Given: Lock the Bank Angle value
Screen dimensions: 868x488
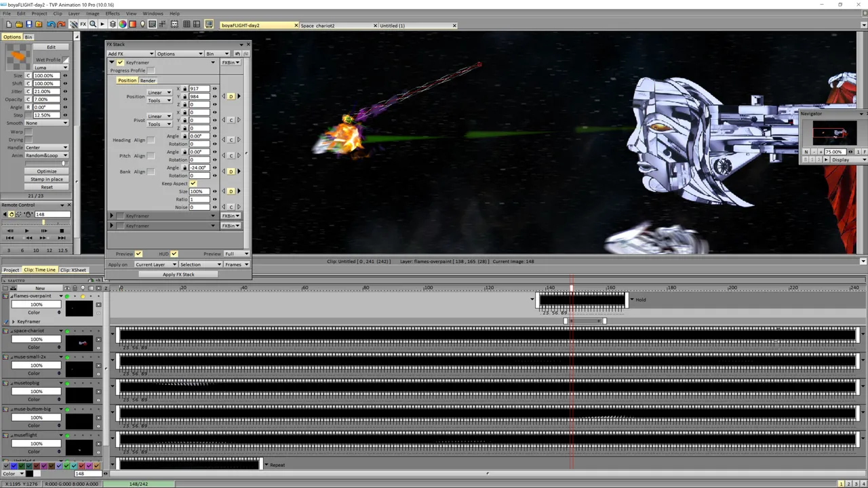Looking at the screenshot, I should tap(184, 167).
